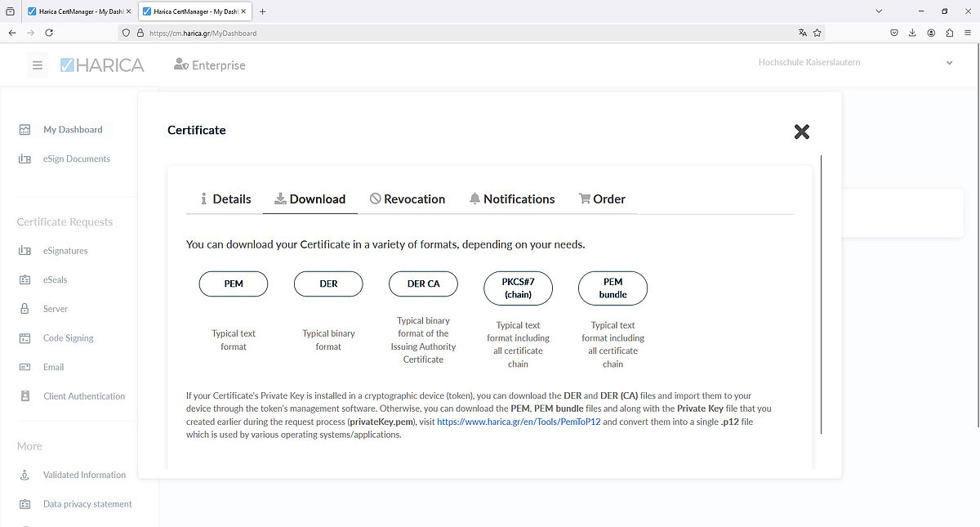This screenshot has width=980, height=527.
Task: Open a new browser tab with plus
Action: tap(262, 11)
